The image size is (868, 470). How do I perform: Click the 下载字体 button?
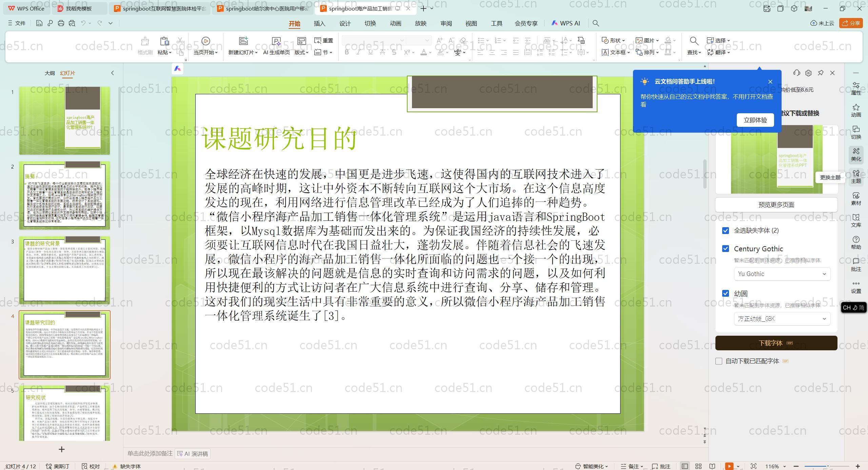776,343
